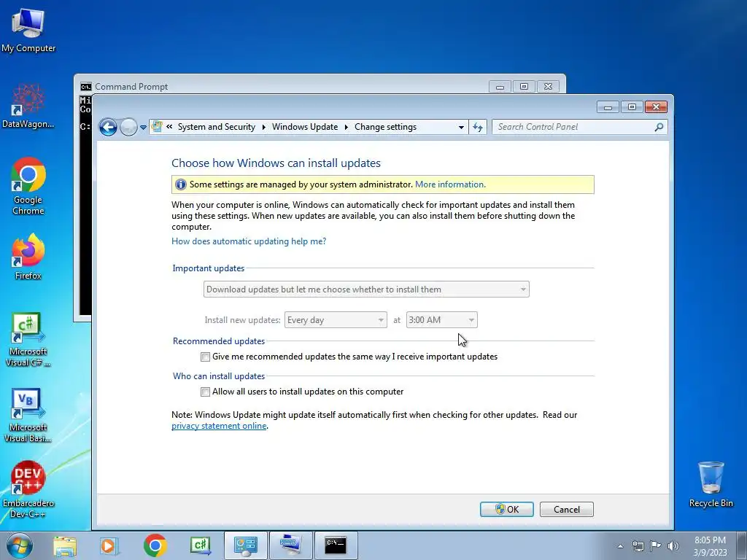Open Embarcadero Dev-C++ desktop shortcut
The height and width of the screenshot is (560, 747).
point(28,489)
